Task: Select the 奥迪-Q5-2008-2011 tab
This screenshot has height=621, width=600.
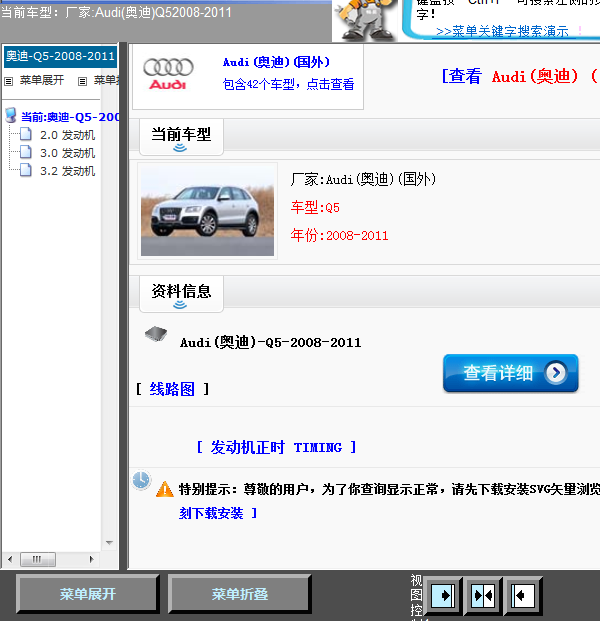Action: [x=60, y=56]
